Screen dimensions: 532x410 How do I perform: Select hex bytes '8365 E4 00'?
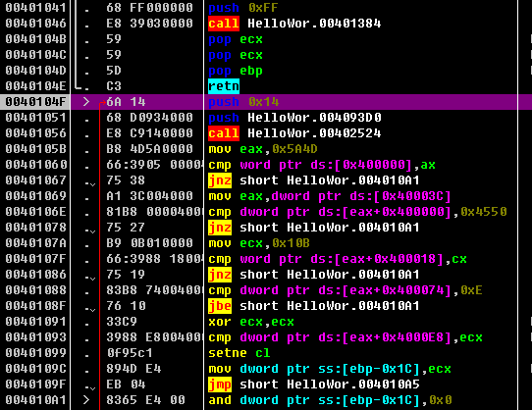tap(145, 400)
